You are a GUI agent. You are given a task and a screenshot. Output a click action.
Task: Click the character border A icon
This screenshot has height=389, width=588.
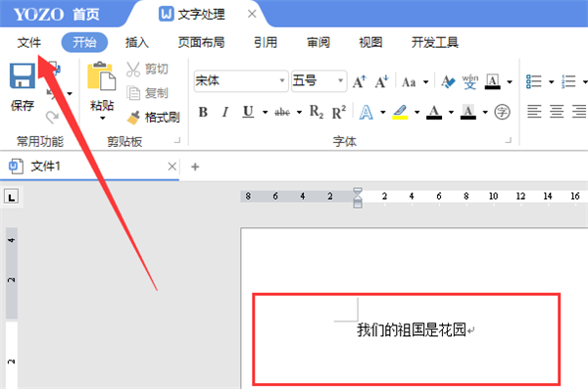pyautogui.click(x=492, y=81)
